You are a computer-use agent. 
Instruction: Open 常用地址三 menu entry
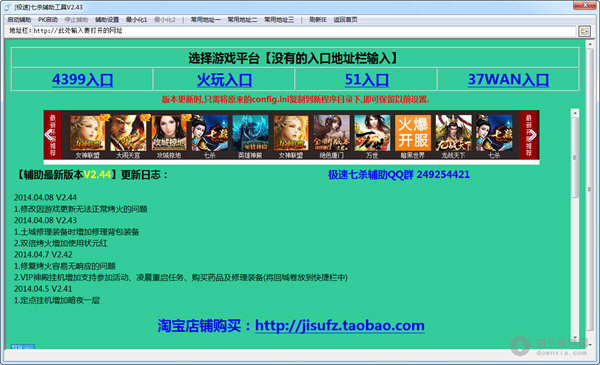point(279,20)
